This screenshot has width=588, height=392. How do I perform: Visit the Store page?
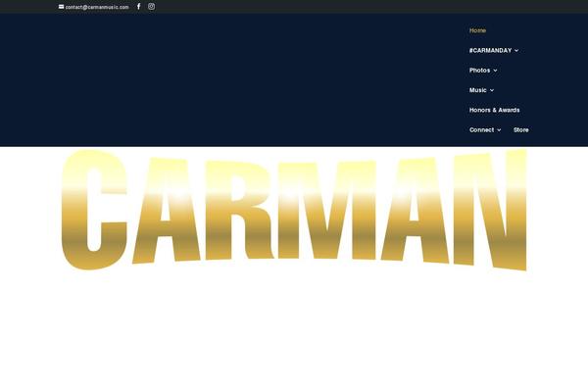(521, 129)
